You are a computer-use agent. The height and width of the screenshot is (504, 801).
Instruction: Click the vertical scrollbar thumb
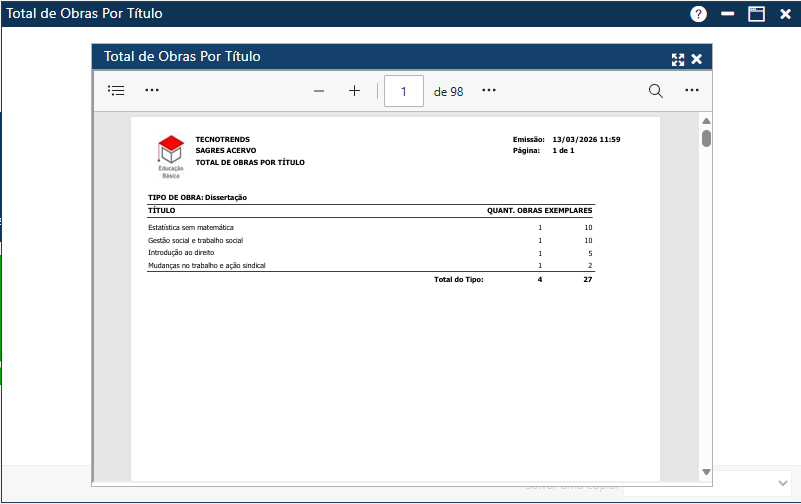coord(706,138)
